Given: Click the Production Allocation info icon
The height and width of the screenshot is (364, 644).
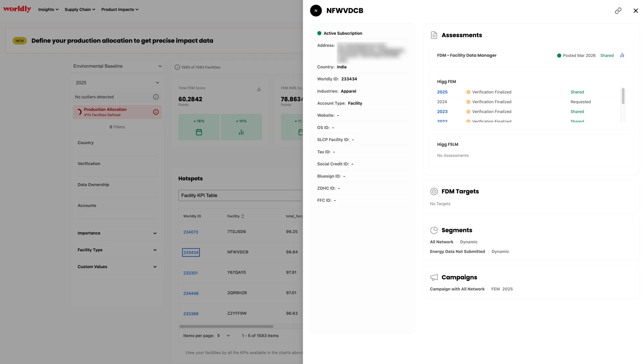Looking at the screenshot, I should click(156, 112).
